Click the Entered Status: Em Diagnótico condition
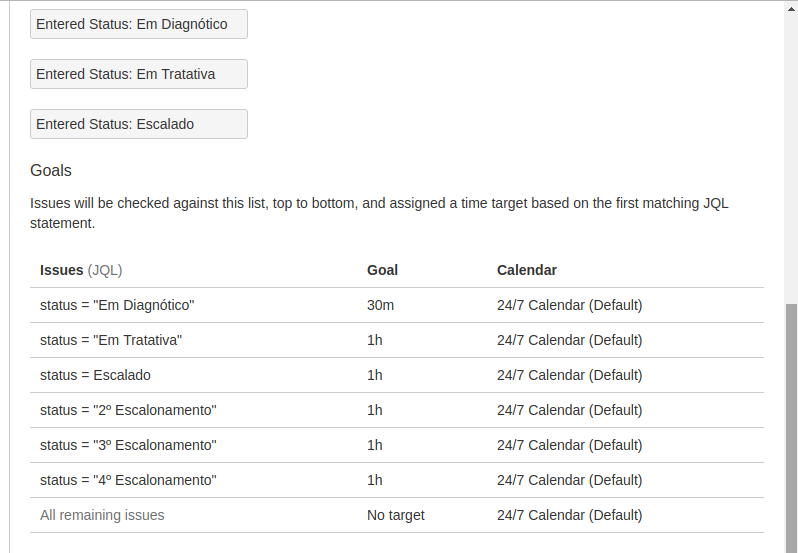 point(139,24)
